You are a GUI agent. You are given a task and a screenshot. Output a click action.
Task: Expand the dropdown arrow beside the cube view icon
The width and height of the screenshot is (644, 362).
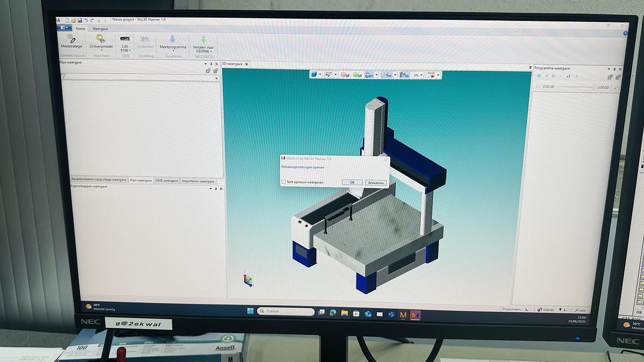pos(320,75)
